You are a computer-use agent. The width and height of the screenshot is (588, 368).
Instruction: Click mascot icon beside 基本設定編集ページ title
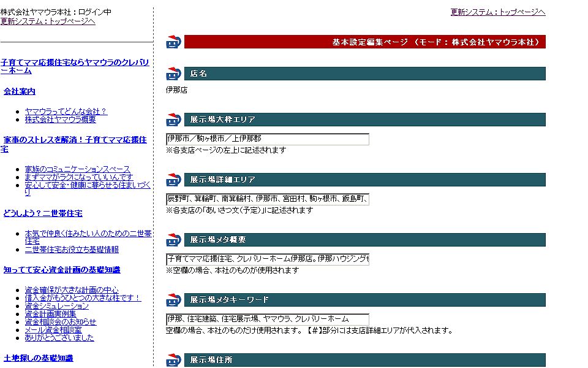point(173,42)
